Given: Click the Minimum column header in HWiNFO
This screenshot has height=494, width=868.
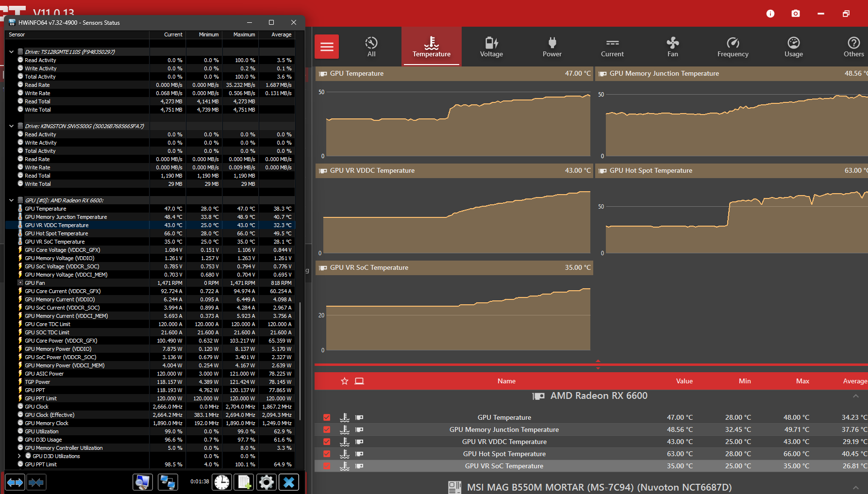Looking at the screenshot, I should [204, 35].
